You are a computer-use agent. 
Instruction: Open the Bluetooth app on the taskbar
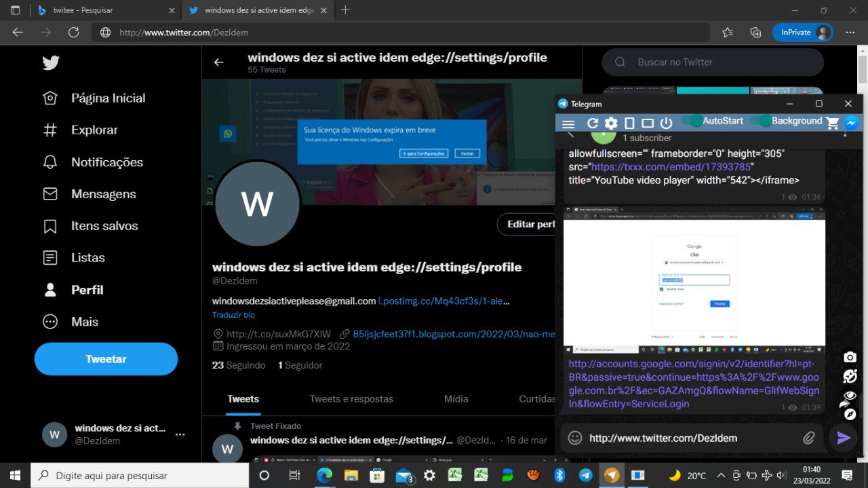click(559, 475)
